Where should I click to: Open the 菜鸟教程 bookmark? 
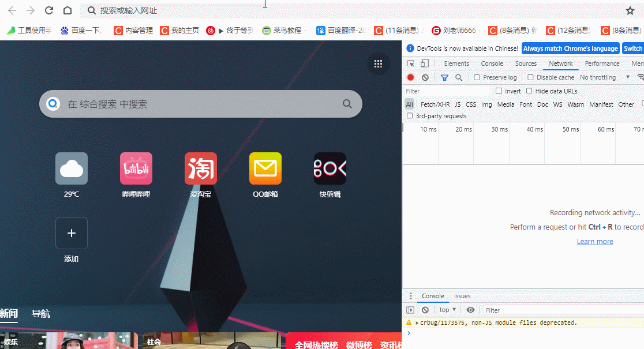pyautogui.click(x=284, y=31)
